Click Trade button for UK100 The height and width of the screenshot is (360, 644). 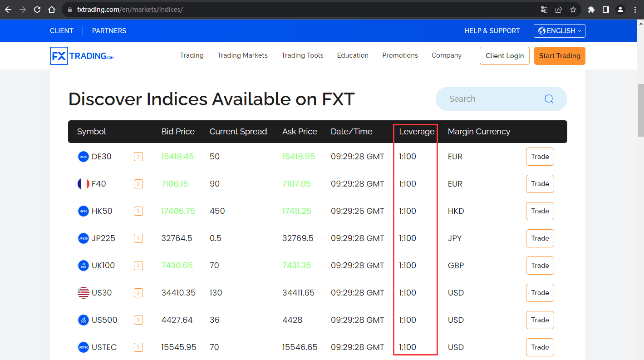click(540, 266)
